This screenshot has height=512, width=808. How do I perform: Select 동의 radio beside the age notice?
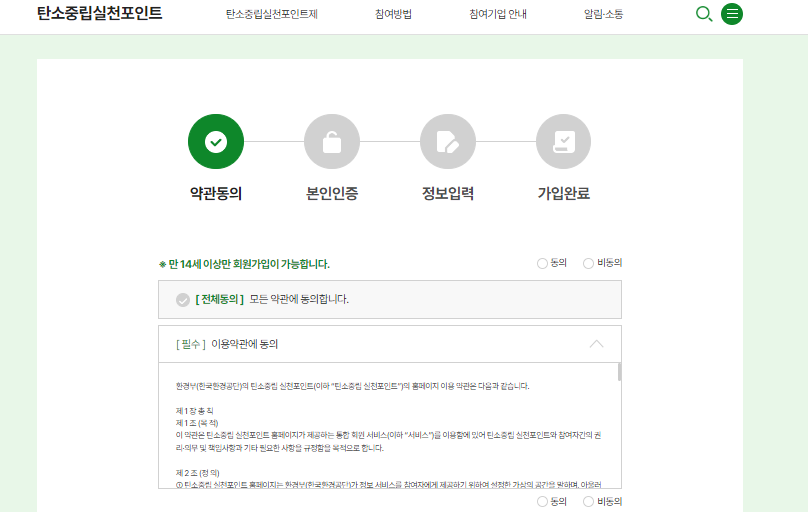[542, 263]
